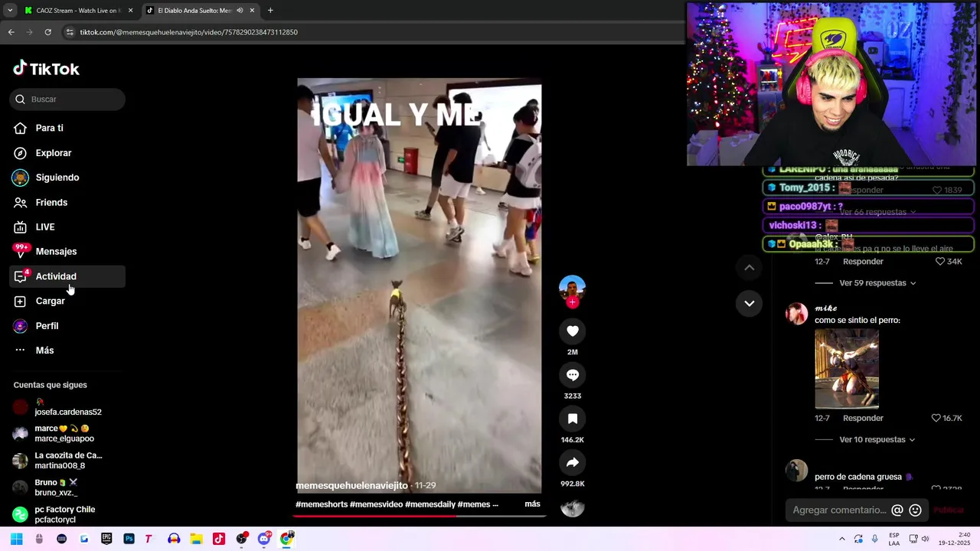Viewport: 980px width, 551px height.
Task: Click the TikTok logo
Action: (46, 69)
